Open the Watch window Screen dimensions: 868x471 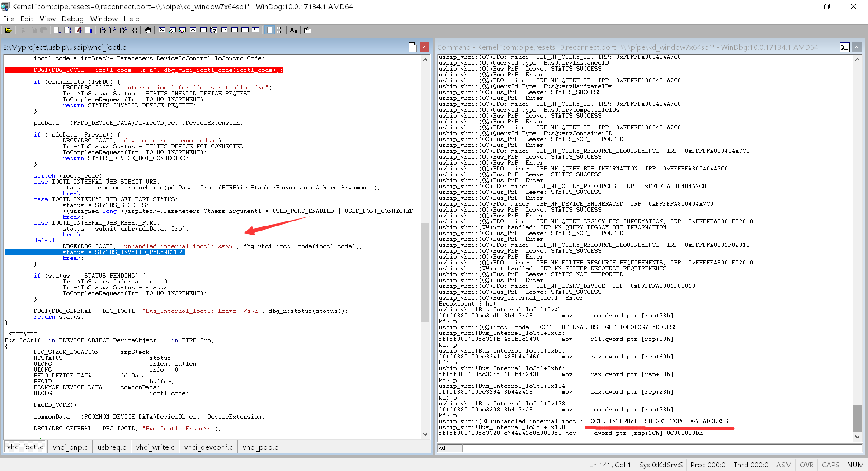(172, 30)
